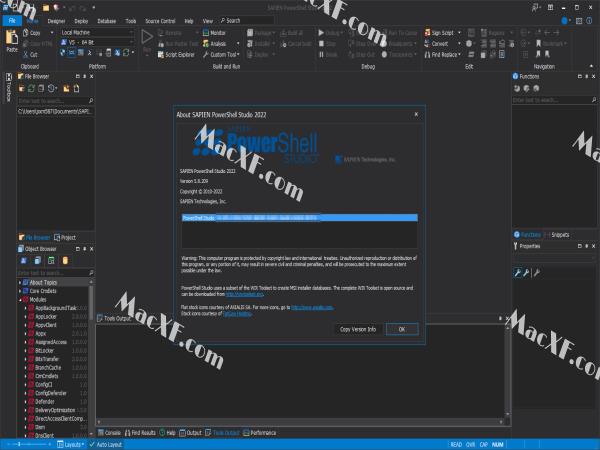Click the first wrench icon in Properties panel
Viewport: 600px width, 450px height.
coord(517,272)
